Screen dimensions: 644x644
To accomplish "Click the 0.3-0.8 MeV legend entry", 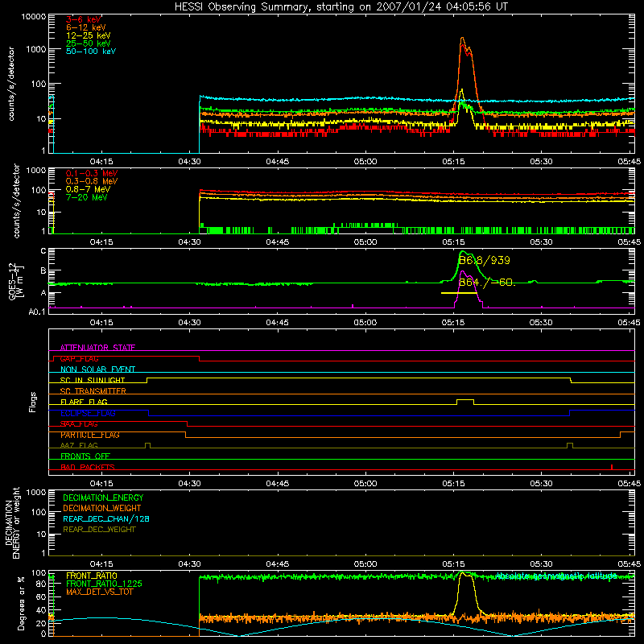I will point(92,181).
